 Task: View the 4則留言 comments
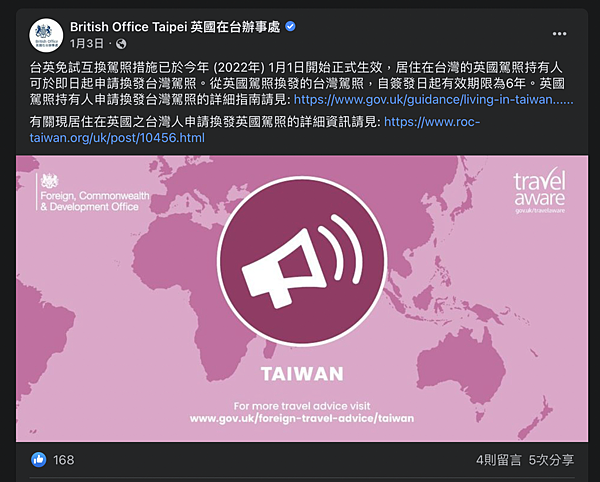(x=498, y=460)
